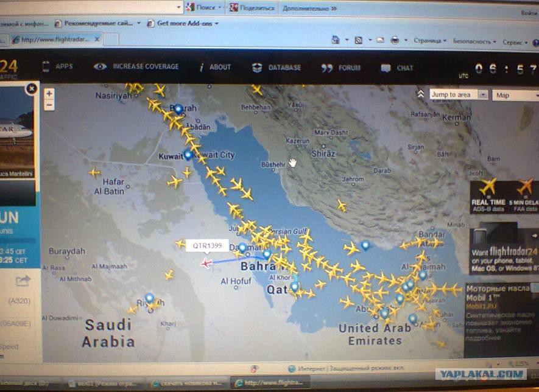Screen dimensions: 539x392
Task: Click the plane near Jahrom in Iran
Action: [x=341, y=206]
